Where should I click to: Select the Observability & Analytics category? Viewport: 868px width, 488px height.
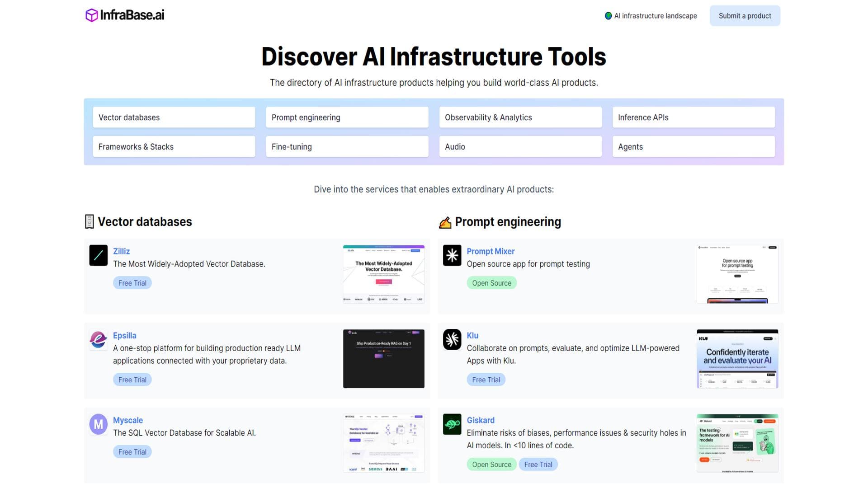[x=520, y=117]
